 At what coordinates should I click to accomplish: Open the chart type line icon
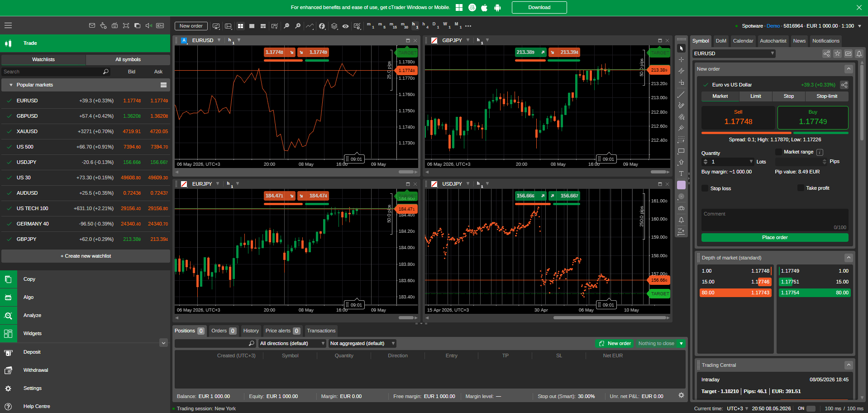[310, 26]
